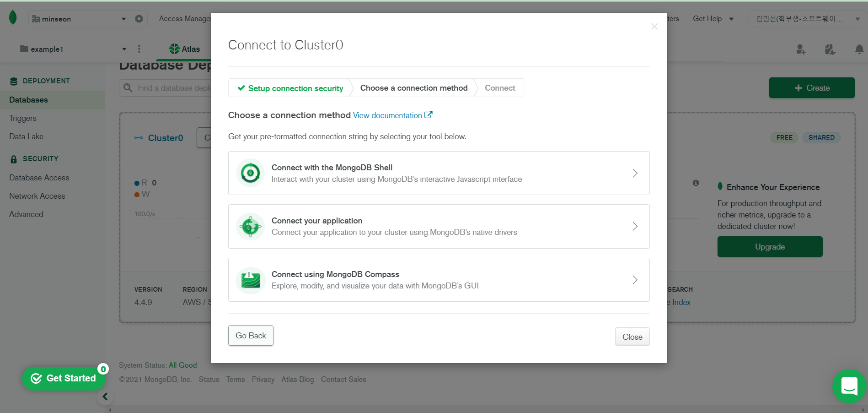The image size is (868, 413).
Task: Go to Setup connection security step
Action: coord(290,88)
